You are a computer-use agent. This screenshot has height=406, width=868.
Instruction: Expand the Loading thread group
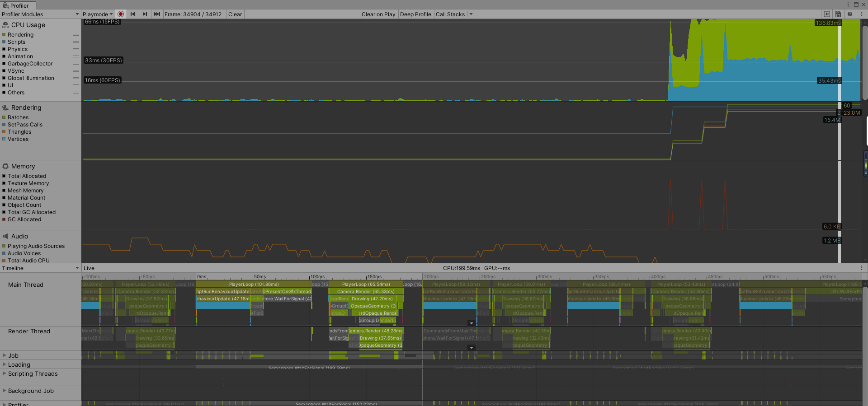(x=4, y=364)
